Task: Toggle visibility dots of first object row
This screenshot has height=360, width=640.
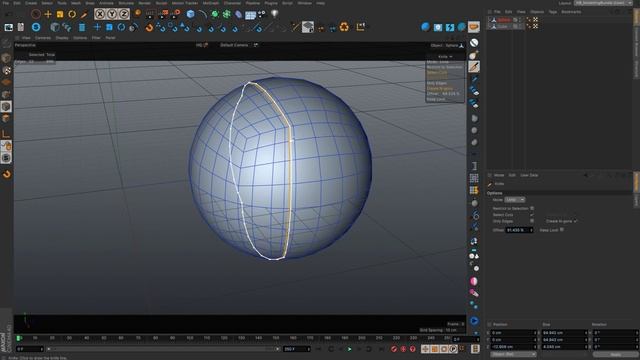Action: [x=520, y=20]
